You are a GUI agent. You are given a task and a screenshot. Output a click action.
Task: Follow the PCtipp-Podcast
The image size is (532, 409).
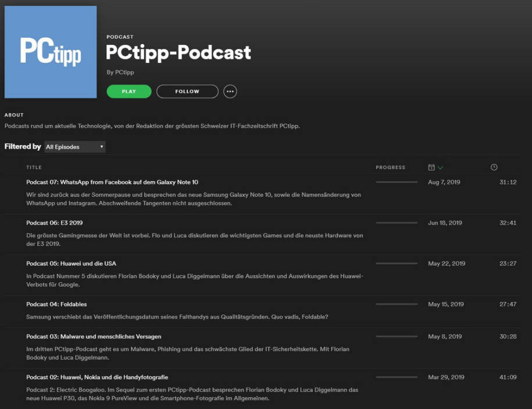pos(187,91)
